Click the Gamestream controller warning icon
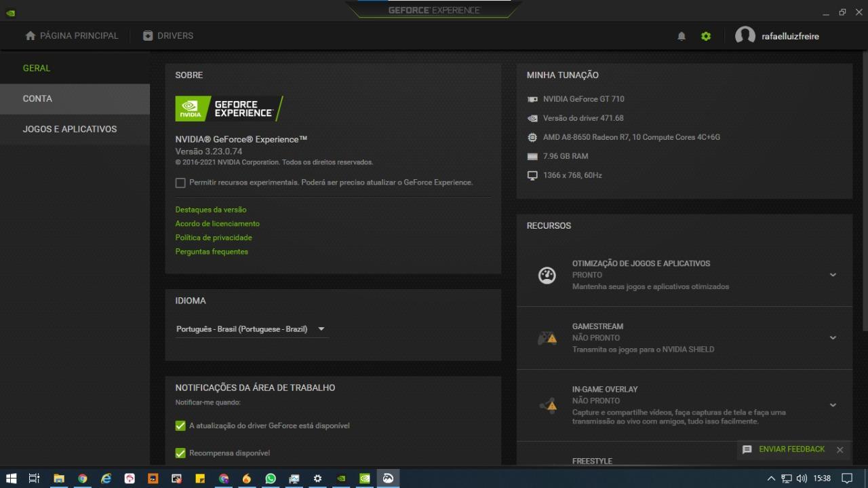The width and height of the screenshot is (868, 488). click(x=547, y=337)
